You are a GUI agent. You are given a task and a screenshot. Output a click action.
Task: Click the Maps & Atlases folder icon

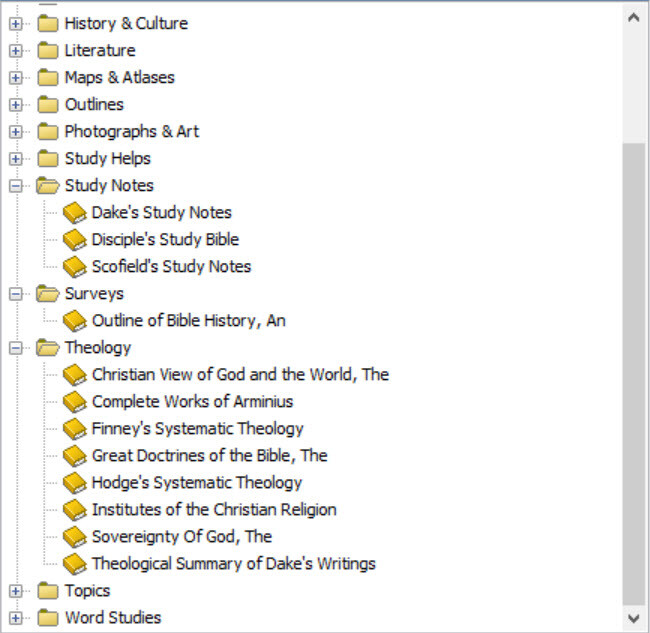[48, 77]
